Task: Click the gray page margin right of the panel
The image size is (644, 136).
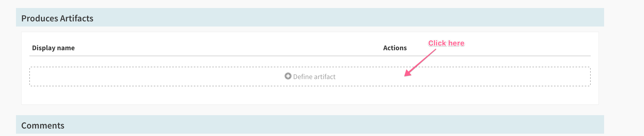Action: click(623, 67)
